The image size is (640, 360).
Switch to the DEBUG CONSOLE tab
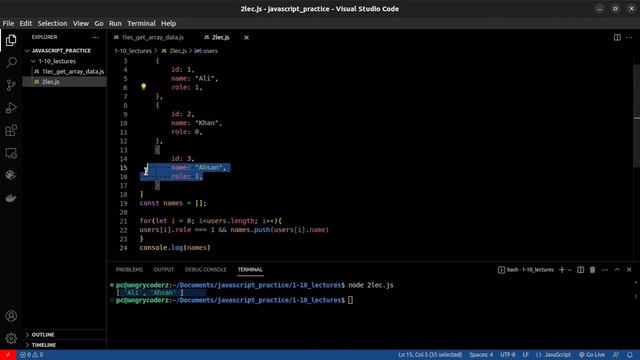coord(205,270)
